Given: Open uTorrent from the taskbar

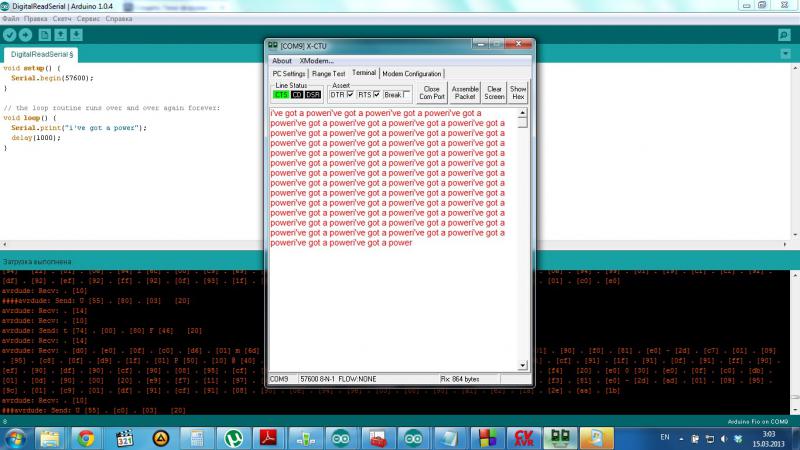Looking at the screenshot, I should click(x=234, y=438).
